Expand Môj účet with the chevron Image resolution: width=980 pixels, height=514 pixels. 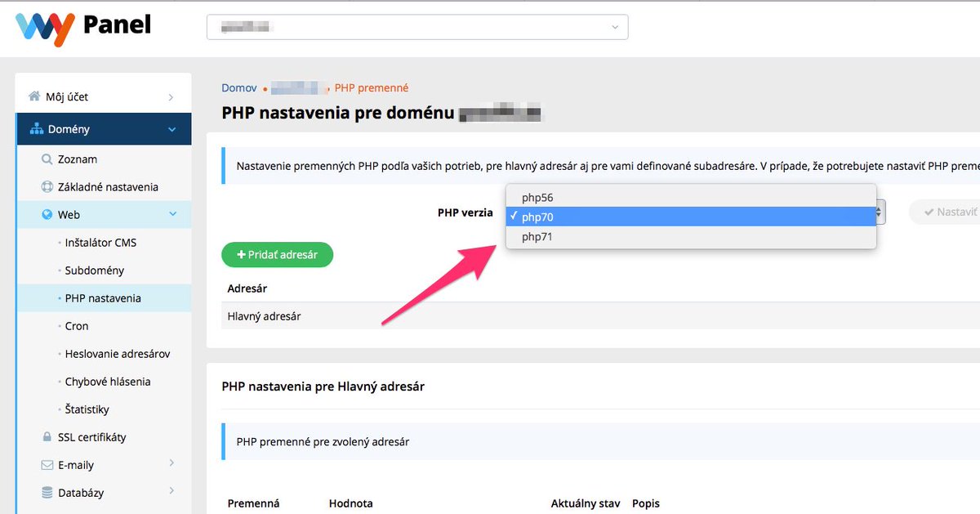pyautogui.click(x=171, y=97)
